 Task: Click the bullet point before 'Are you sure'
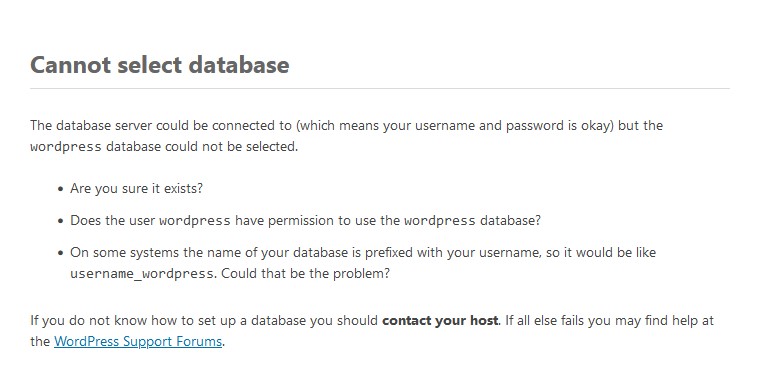tap(60, 189)
